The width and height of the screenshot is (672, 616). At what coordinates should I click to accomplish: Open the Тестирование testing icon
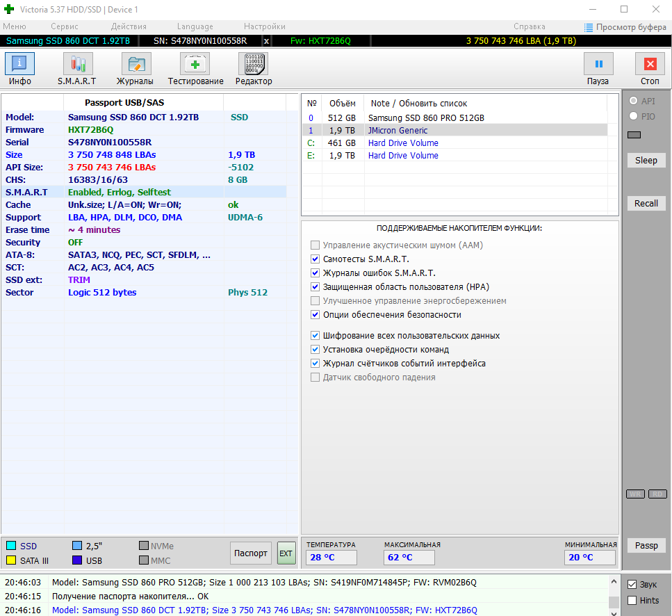pos(195,64)
